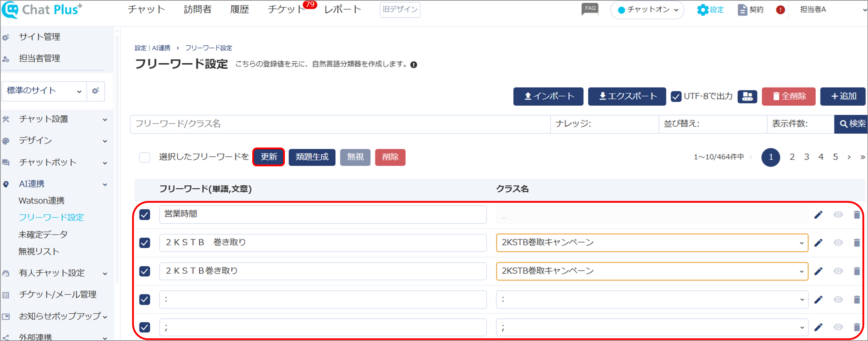Go to page 3 in pagination

pos(806,157)
